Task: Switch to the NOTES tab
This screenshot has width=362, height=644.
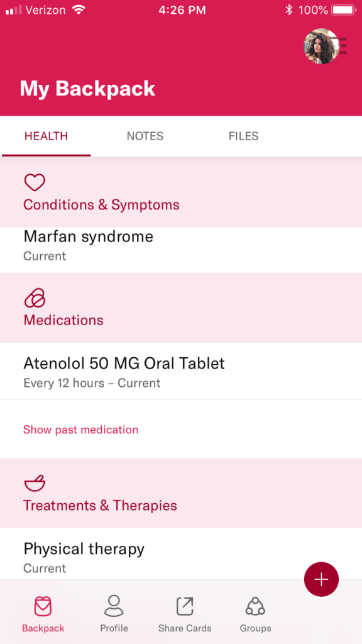Action: [x=145, y=136]
